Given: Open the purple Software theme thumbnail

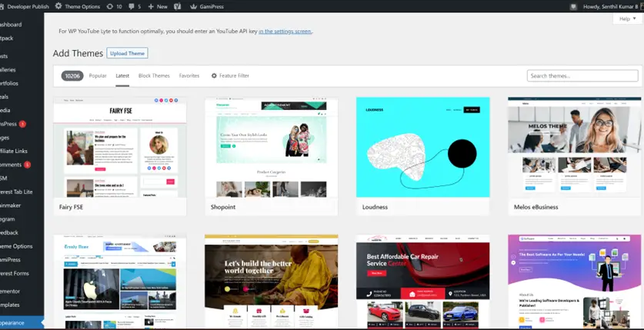Looking at the screenshot, I should 575,282.
